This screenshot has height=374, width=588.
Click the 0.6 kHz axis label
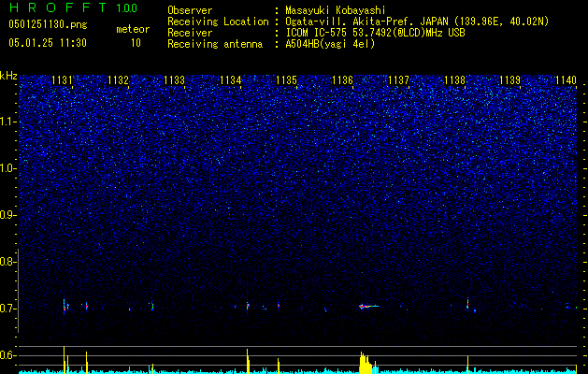(7, 355)
